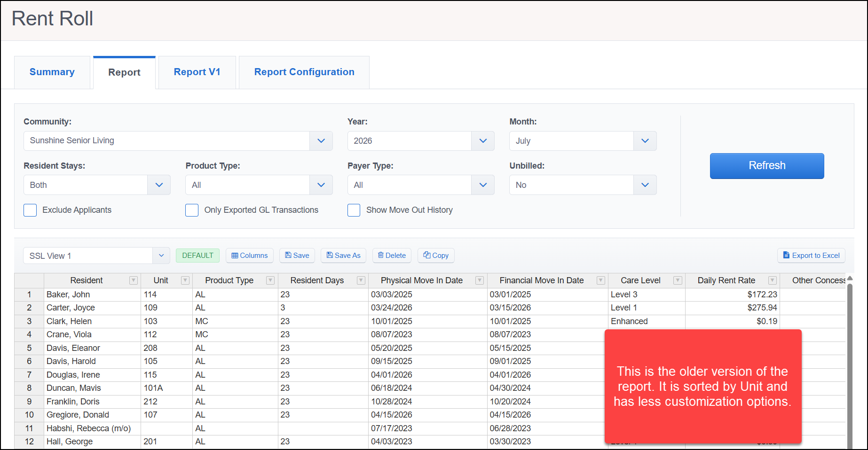Expand the Community dropdown
The width and height of the screenshot is (868, 450).
tap(321, 141)
